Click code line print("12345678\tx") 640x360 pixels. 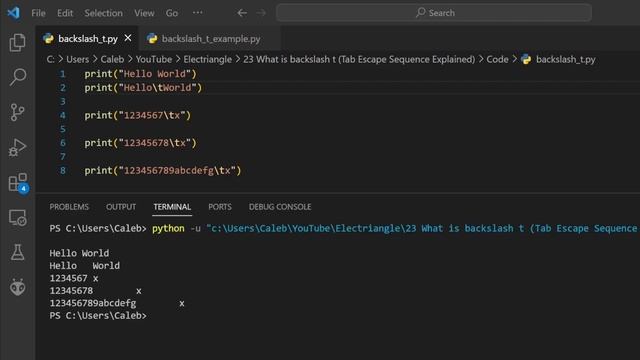(140, 143)
